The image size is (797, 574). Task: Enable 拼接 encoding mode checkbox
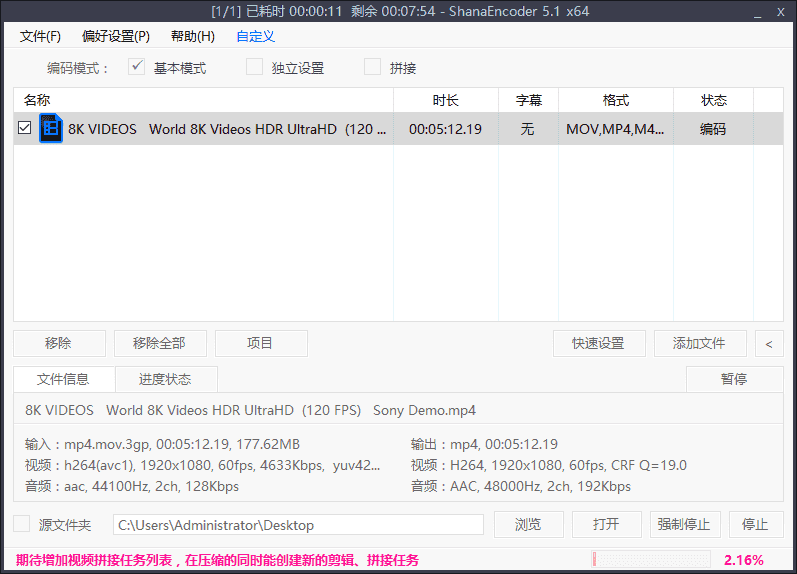[372, 67]
